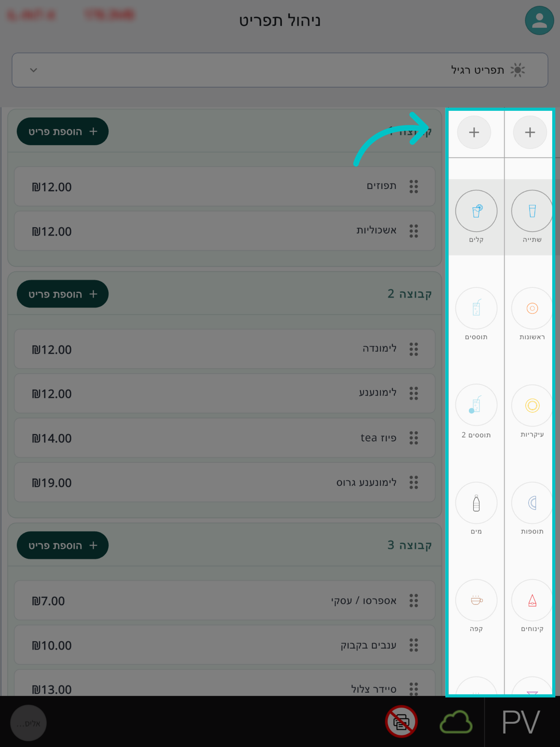Click the green cloud sync icon
Screen dimensions: 560x747
click(x=456, y=722)
